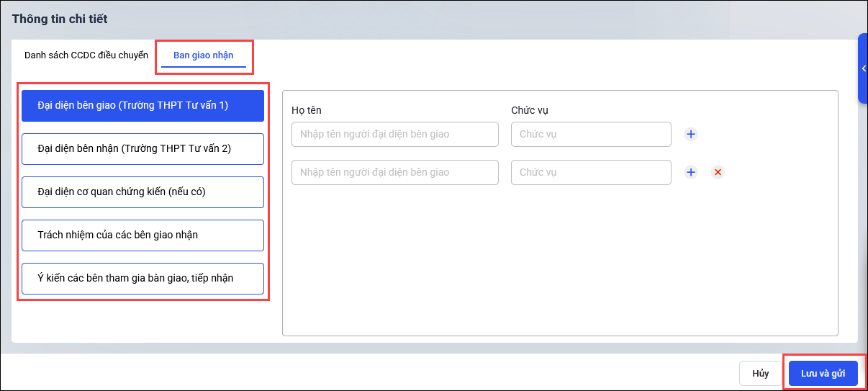Viewport: 868px width, 391px height.
Task: Click the Họ tên column label
Action: click(x=307, y=110)
